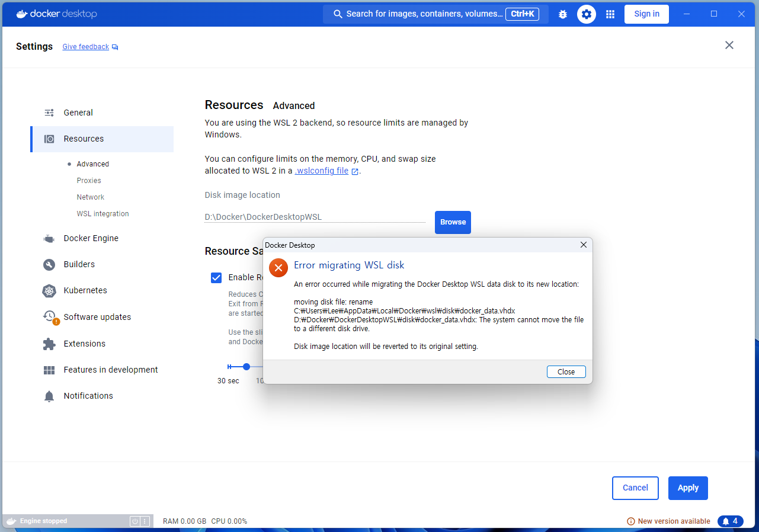This screenshot has width=759, height=532.
Task: Open the troubleshoot bug icon
Action: click(x=562, y=14)
